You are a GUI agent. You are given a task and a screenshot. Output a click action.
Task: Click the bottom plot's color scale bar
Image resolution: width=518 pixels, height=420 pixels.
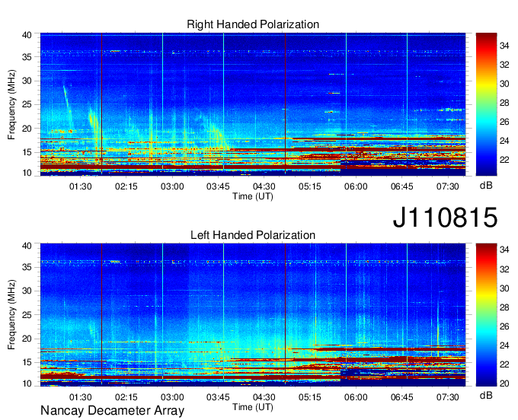pyautogui.click(x=486, y=315)
